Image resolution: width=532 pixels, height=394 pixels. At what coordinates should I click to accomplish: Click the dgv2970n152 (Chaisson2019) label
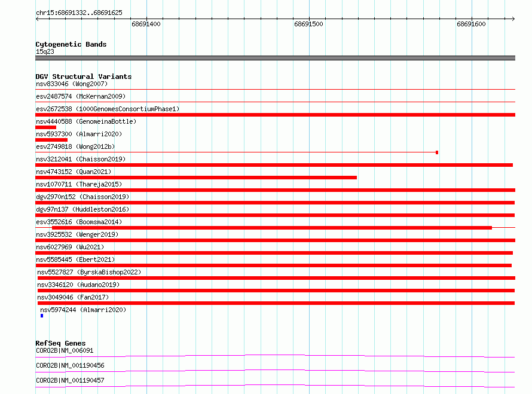pyautogui.click(x=82, y=197)
